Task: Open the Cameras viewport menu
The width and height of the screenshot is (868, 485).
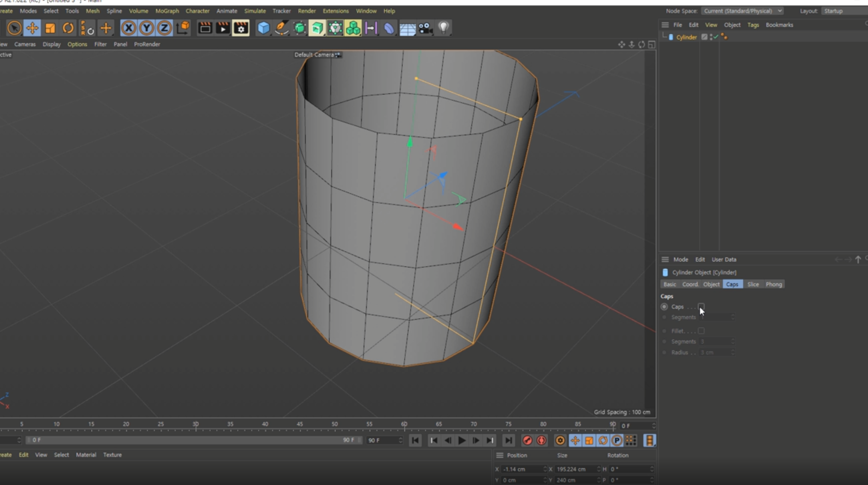Action: click(x=25, y=44)
